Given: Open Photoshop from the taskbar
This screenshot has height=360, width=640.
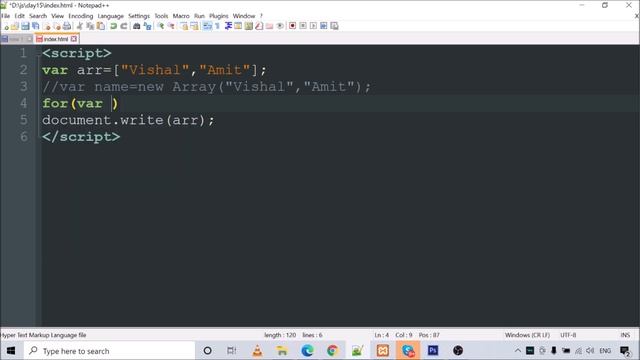Looking at the screenshot, I should point(433,351).
